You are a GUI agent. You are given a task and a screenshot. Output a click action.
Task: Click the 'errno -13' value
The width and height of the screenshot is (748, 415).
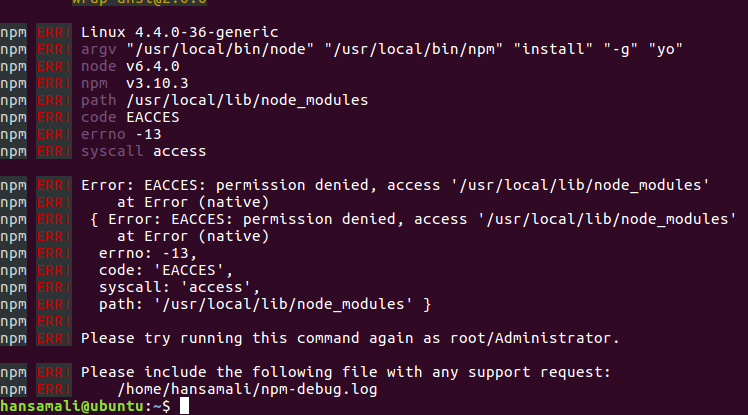148,135
